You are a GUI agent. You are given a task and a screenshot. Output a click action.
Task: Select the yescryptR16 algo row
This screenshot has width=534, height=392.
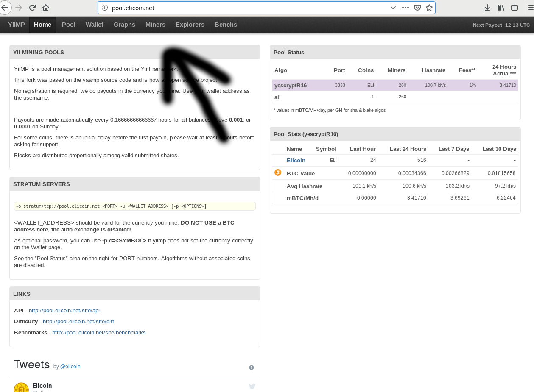(291, 86)
